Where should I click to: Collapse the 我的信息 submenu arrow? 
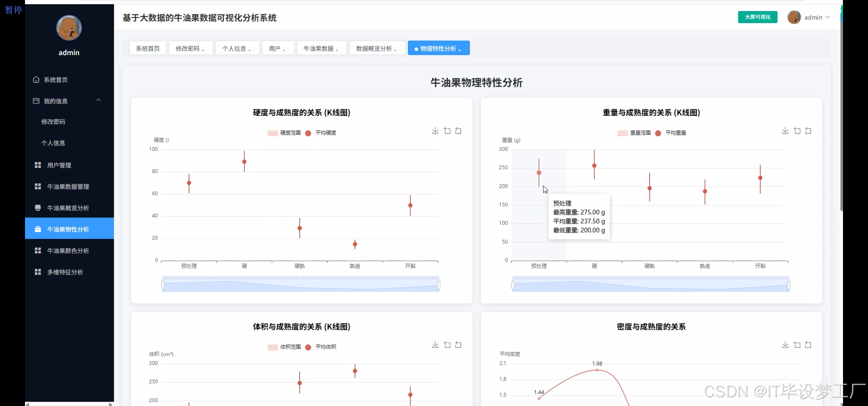point(99,100)
